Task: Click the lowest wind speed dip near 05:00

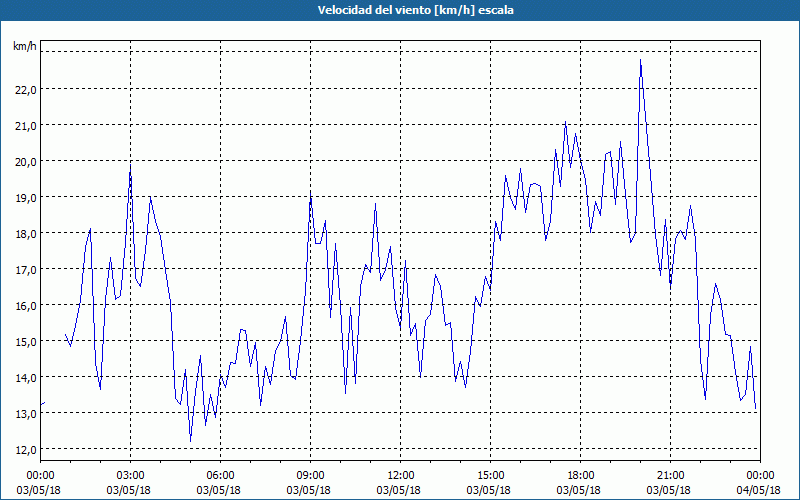Action: click(x=190, y=441)
